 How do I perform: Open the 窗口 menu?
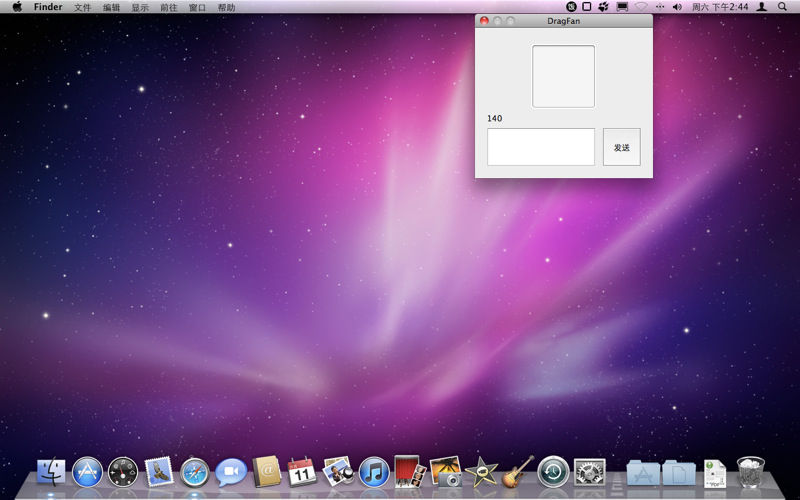pyautogui.click(x=197, y=7)
